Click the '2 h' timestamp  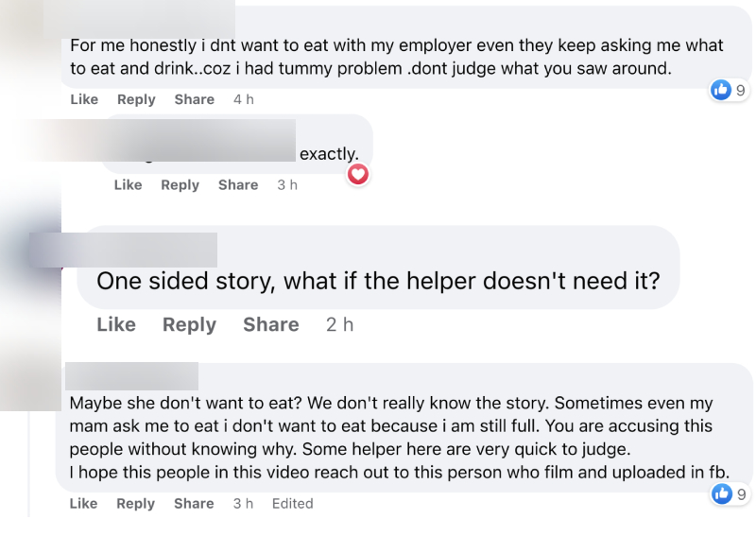tap(340, 324)
